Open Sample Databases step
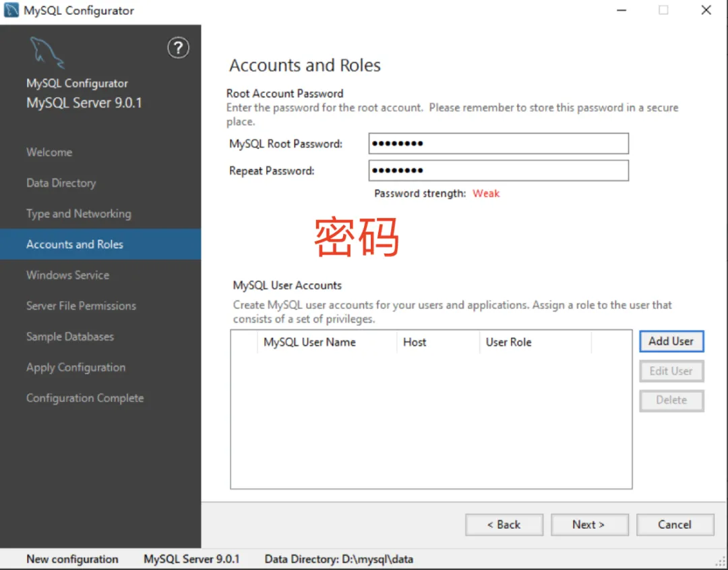The image size is (728, 570). click(70, 337)
